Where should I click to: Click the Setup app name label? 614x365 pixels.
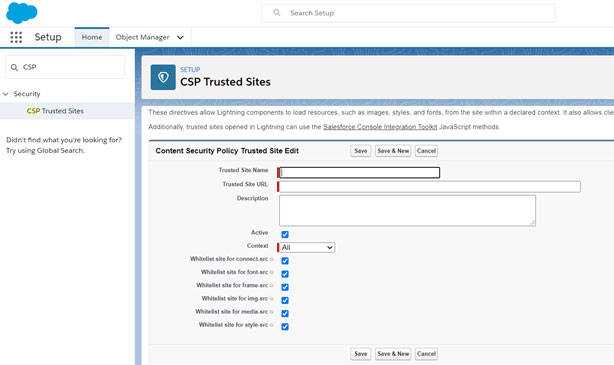(x=48, y=37)
